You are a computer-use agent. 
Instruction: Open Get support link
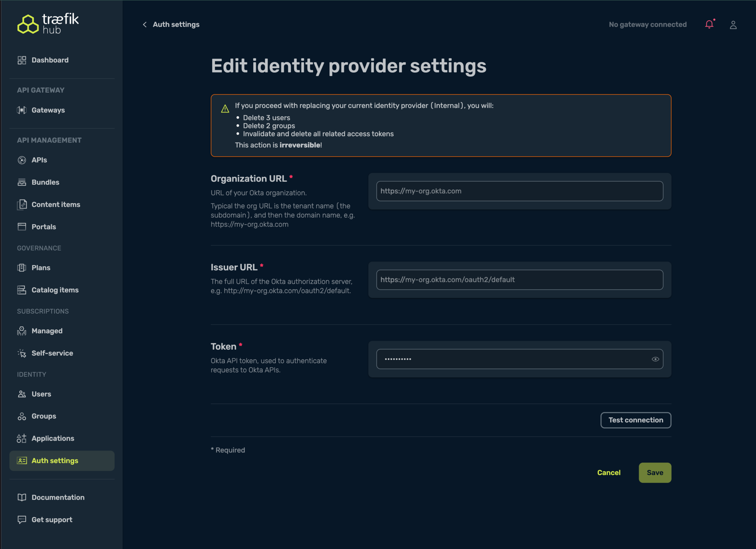(62, 520)
